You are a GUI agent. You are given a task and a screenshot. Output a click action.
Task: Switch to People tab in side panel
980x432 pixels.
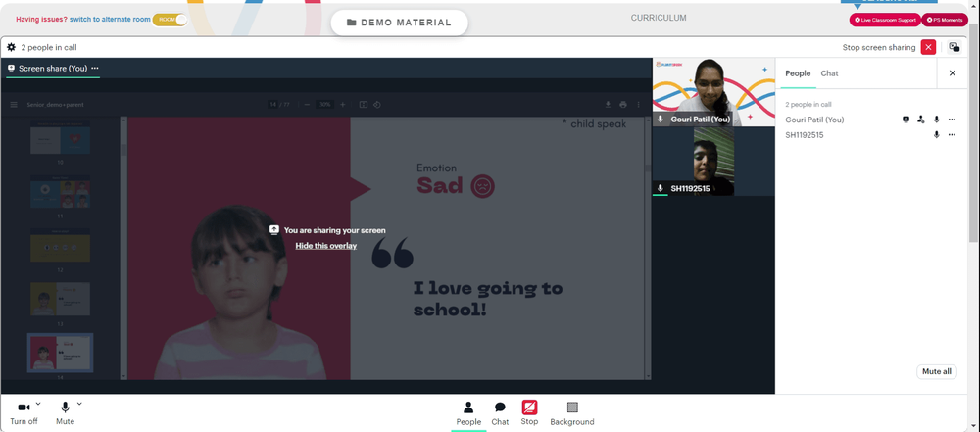click(x=798, y=73)
